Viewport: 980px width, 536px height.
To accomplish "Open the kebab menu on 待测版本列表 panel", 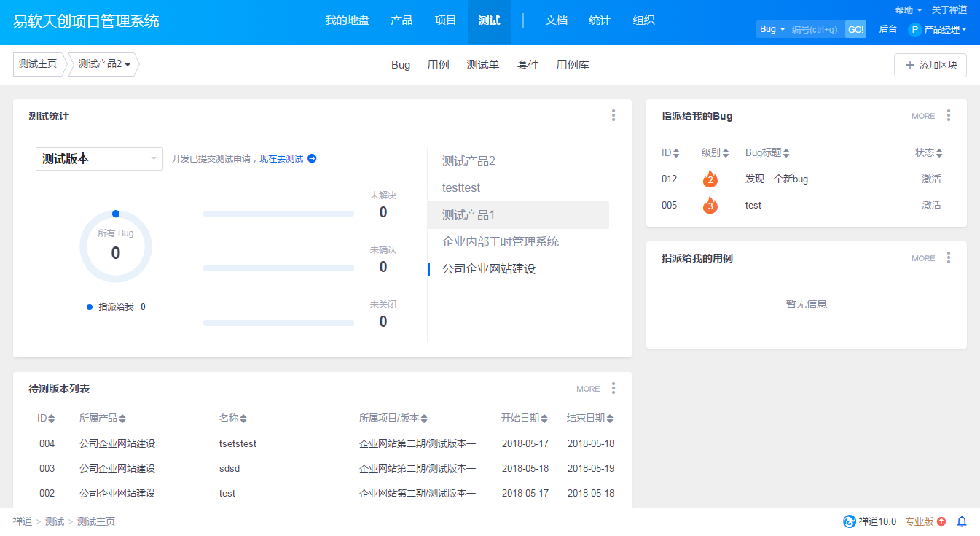I will [x=614, y=389].
